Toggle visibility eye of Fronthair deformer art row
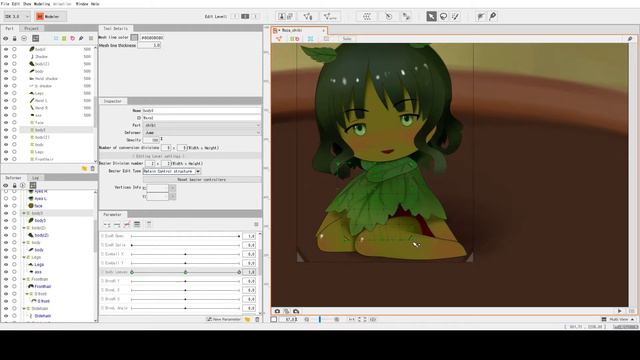The height and width of the screenshot is (360, 640). (x=6, y=287)
